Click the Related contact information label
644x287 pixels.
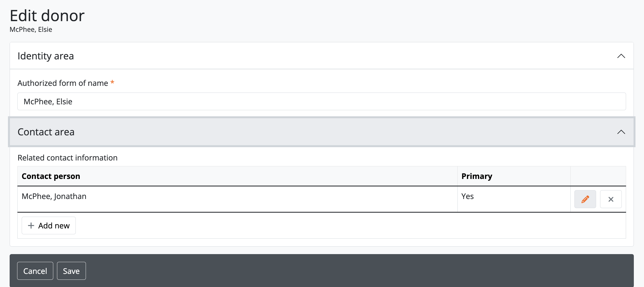click(x=67, y=158)
